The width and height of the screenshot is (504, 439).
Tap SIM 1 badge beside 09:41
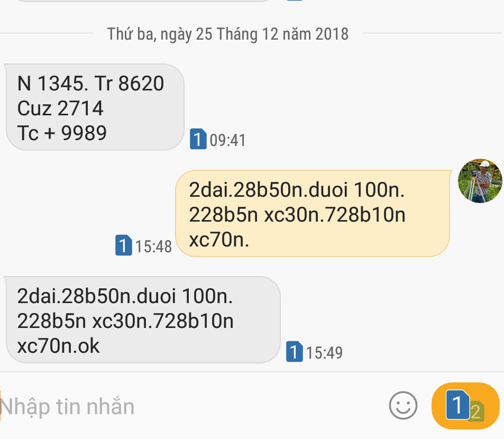coord(198,139)
